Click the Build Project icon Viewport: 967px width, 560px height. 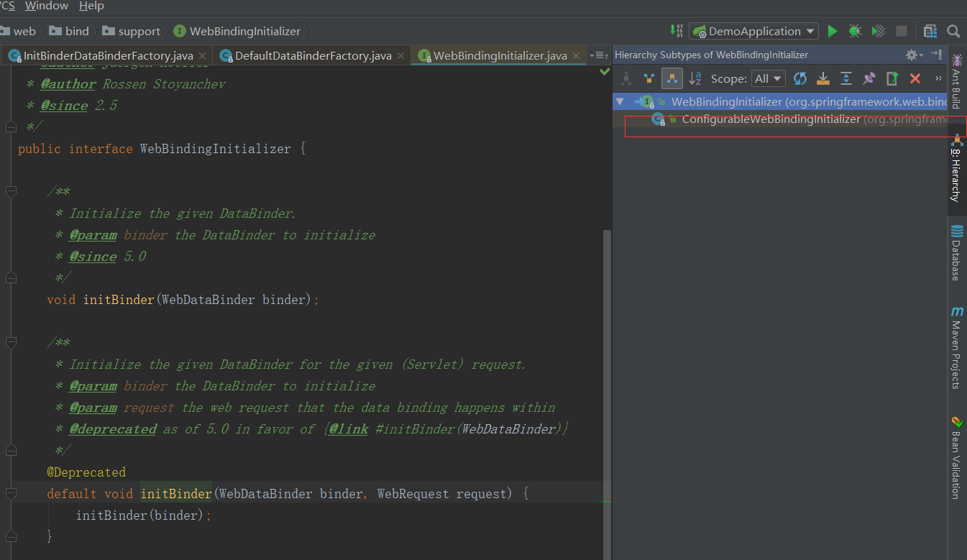(676, 31)
